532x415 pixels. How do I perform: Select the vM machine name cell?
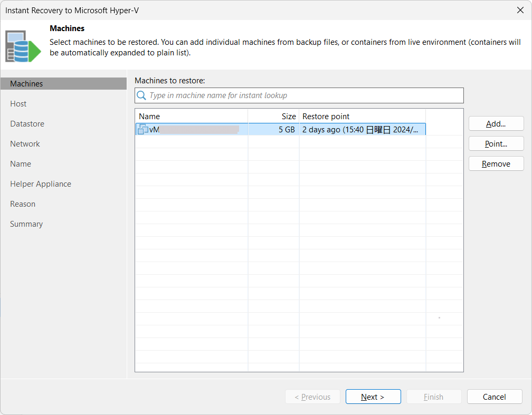coord(192,130)
